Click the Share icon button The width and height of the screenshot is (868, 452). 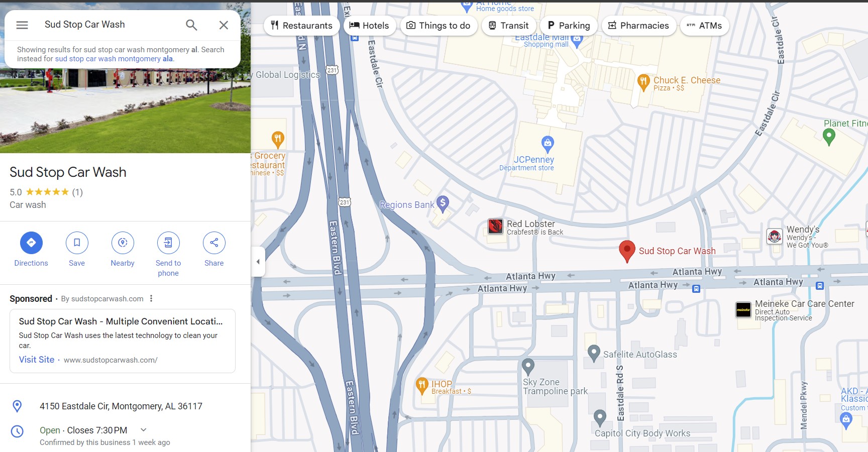[214, 243]
